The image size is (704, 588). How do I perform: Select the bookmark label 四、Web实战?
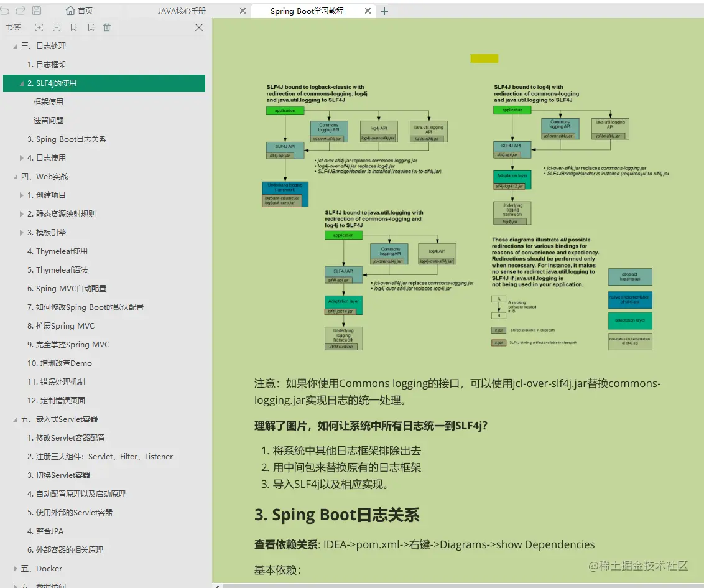44,177
